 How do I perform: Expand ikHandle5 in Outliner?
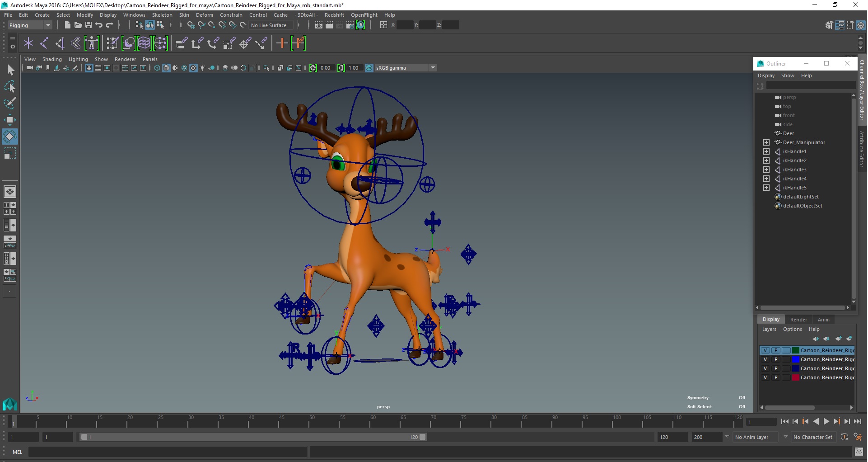pos(766,188)
